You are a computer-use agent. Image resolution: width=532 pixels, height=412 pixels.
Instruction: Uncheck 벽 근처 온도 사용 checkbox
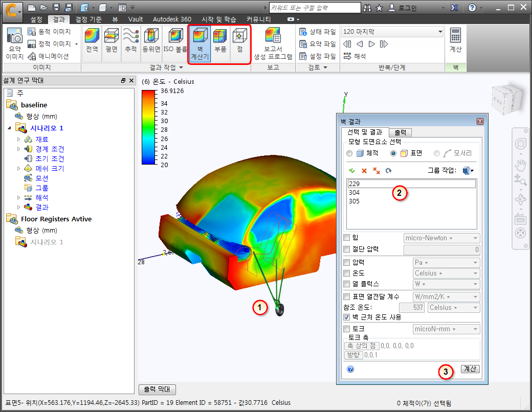346,317
